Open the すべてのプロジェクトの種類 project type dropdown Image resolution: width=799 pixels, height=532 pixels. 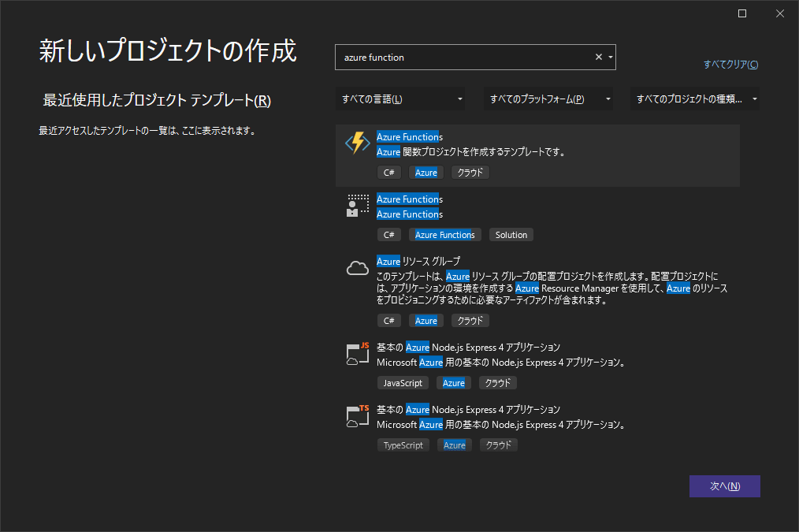click(x=695, y=99)
